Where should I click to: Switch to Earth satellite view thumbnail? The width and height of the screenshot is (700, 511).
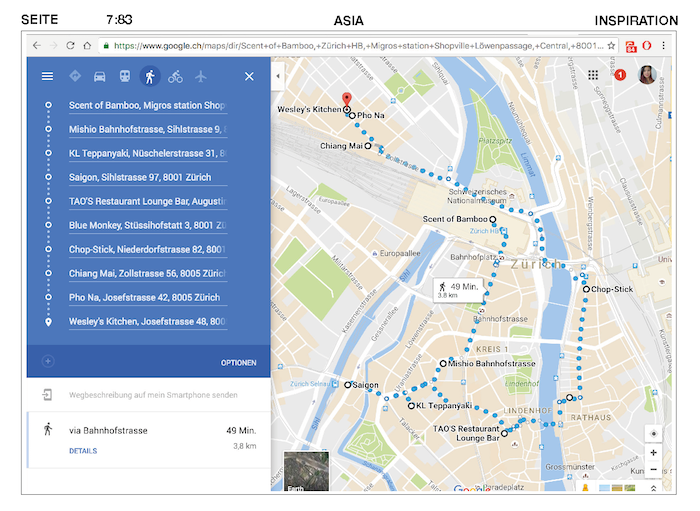click(x=306, y=471)
